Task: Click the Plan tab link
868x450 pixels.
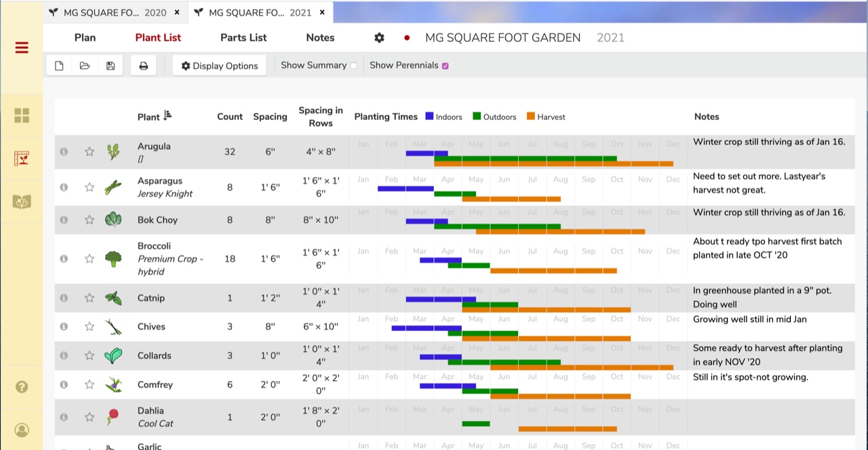Action: point(85,38)
